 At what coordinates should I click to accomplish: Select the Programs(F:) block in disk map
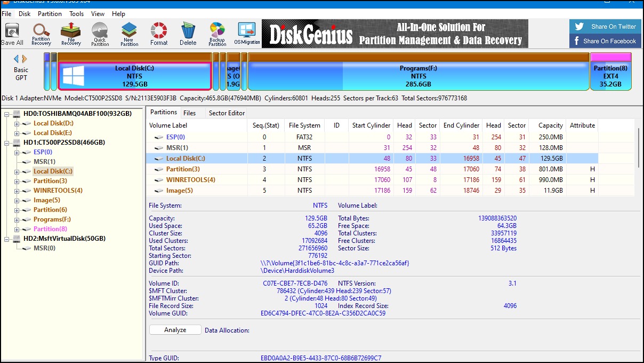pos(418,76)
